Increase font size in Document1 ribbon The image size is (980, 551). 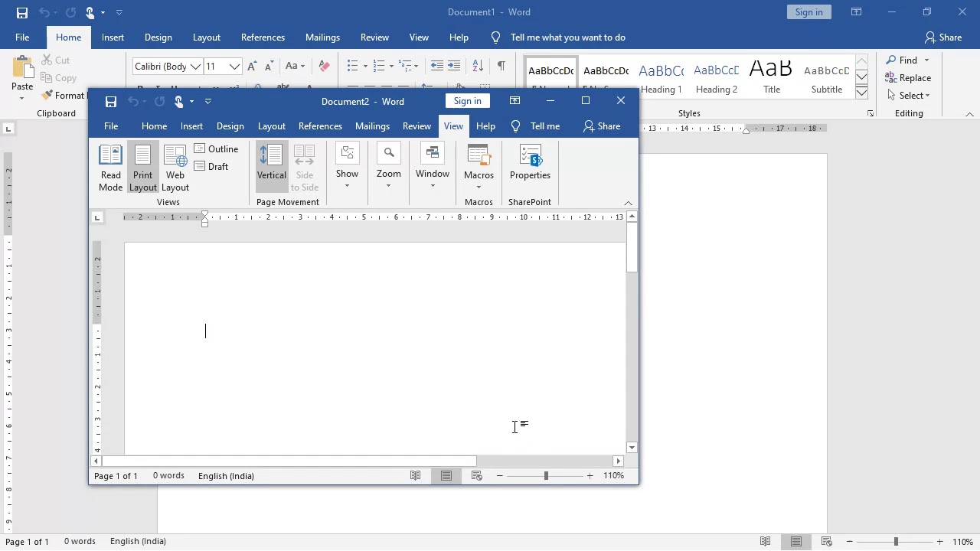[x=252, y=67]
